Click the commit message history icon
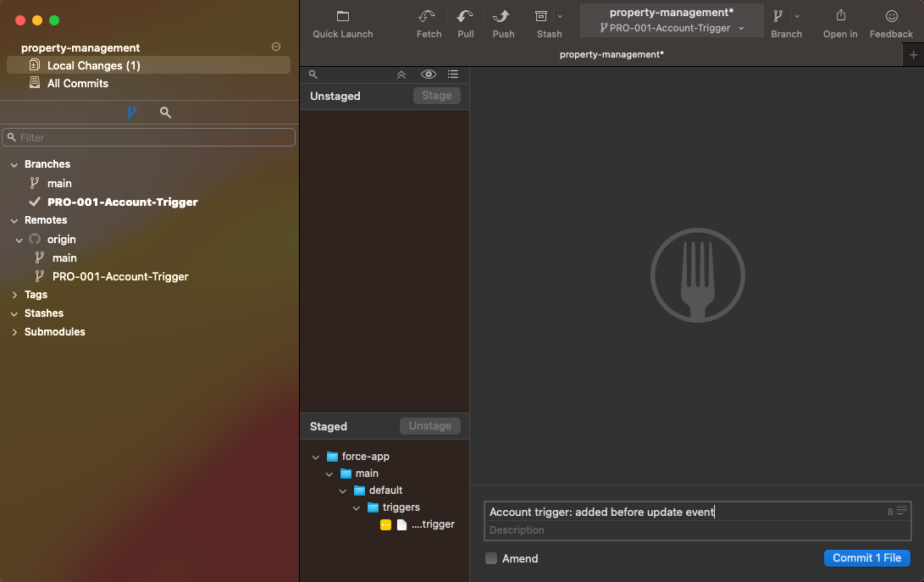Viewport: 924px width, 582px height. 902,511
